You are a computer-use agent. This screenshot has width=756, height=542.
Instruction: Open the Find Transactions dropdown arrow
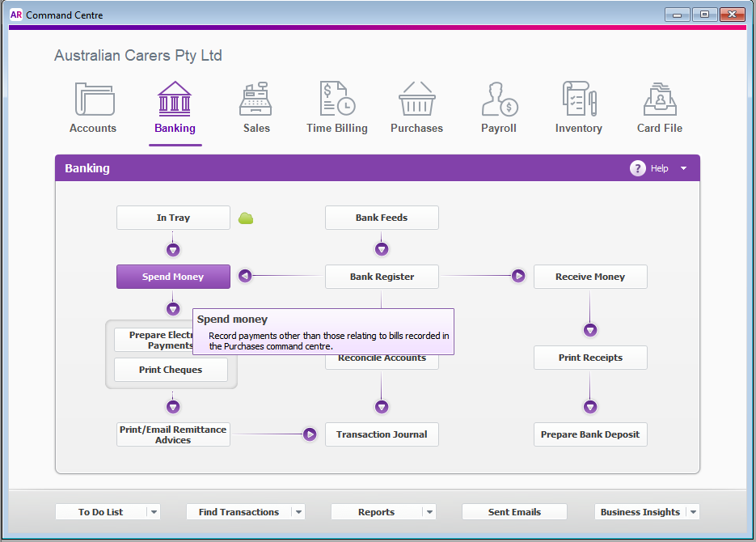[x=298, y=512]
